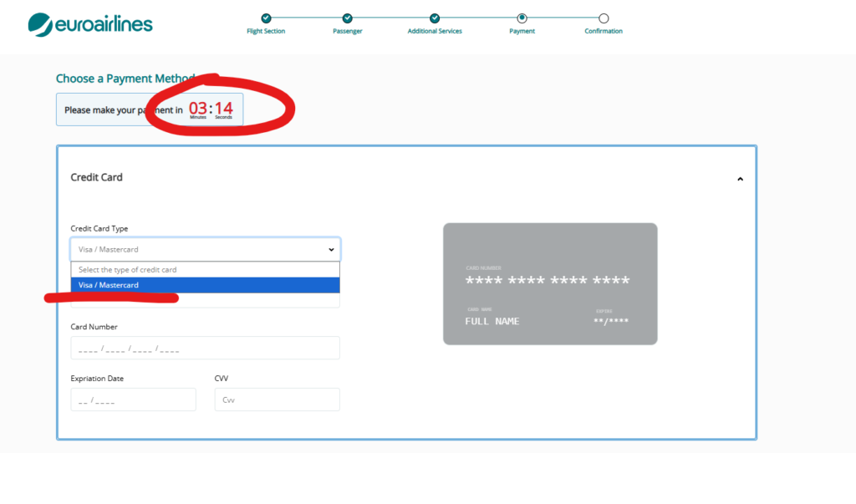This screenshot has height=504, width=856.
Task: Click the Credit Card section heading
Action: coord(97,177)
